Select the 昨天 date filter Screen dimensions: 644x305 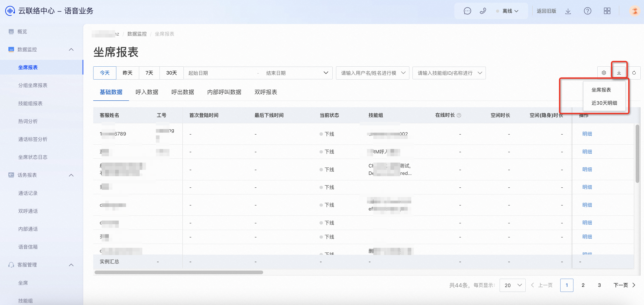[x=127, y=73]
